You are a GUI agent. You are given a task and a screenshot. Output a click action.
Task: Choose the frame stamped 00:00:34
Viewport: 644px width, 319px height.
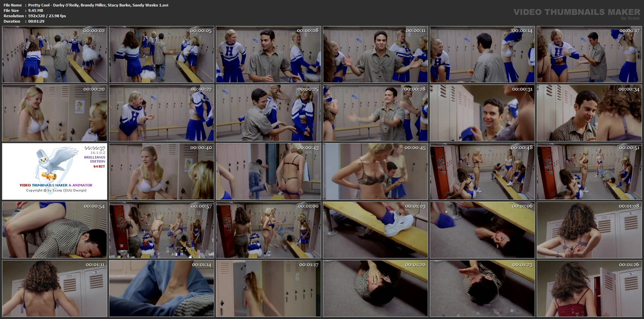pyautogui.click(x=589, y=113)
